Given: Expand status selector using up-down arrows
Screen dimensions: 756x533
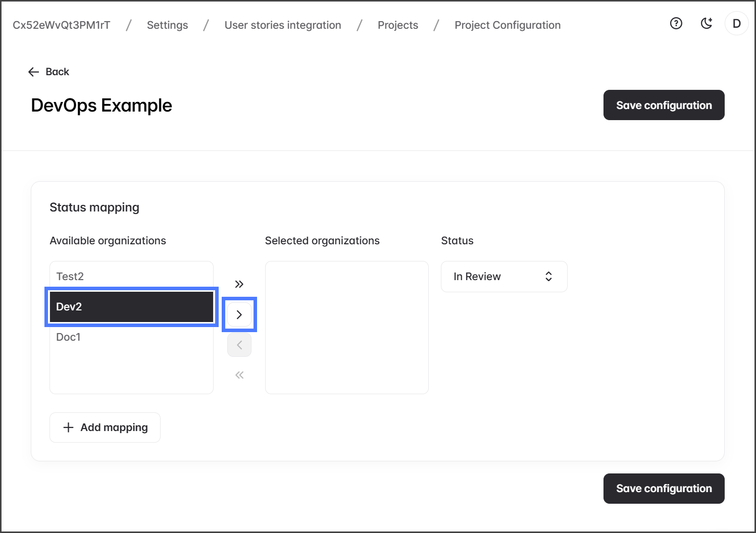Looking at the screenshot, I should tap(548, 277).
